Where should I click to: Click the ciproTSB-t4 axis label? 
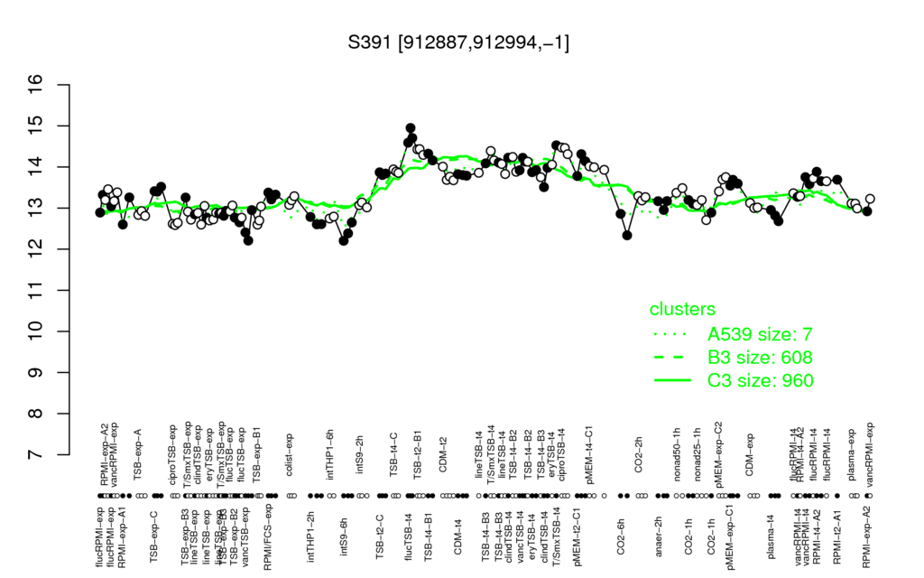(561, 457)
